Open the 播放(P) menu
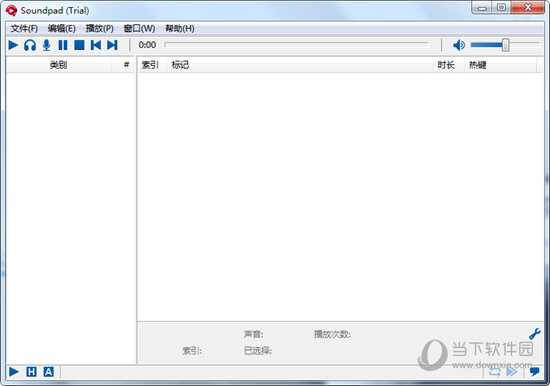550x386 pixels. tap(100, 28)
